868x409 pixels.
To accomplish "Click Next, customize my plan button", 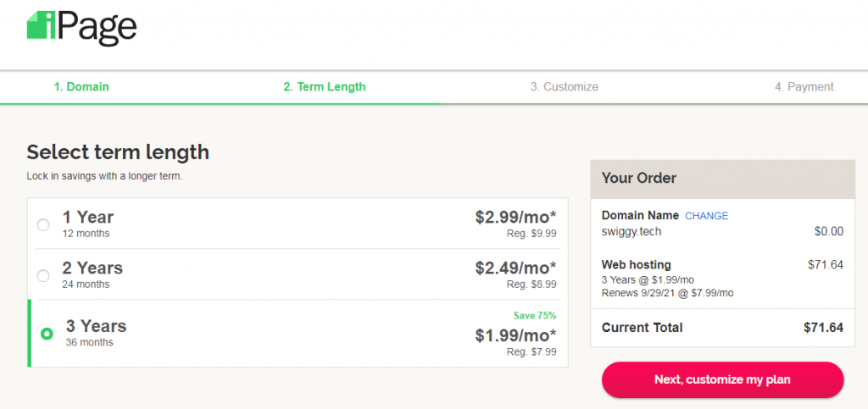I will [x=722, y=379].
